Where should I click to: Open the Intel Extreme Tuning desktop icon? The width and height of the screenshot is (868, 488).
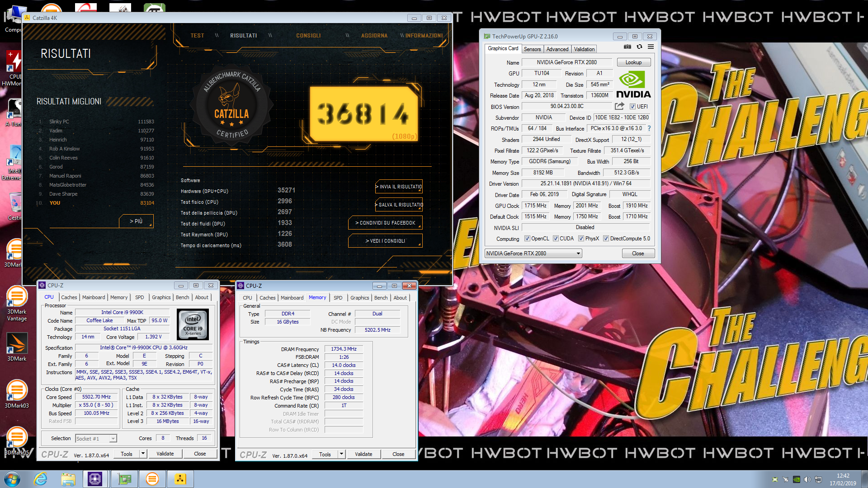click(13, 163)
